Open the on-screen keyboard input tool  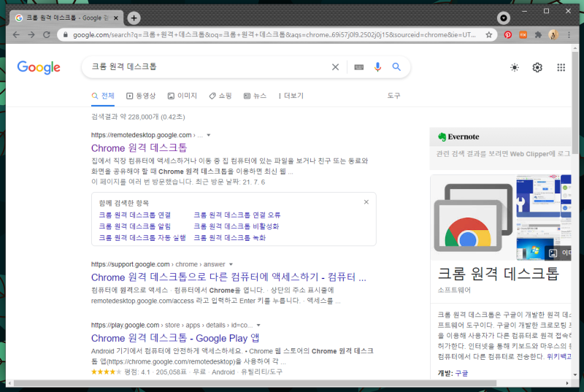358,67
